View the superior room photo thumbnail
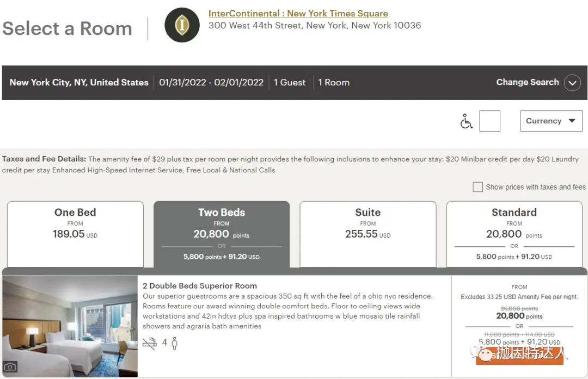Viewport: 588px width, 379px height. point(70,325)
